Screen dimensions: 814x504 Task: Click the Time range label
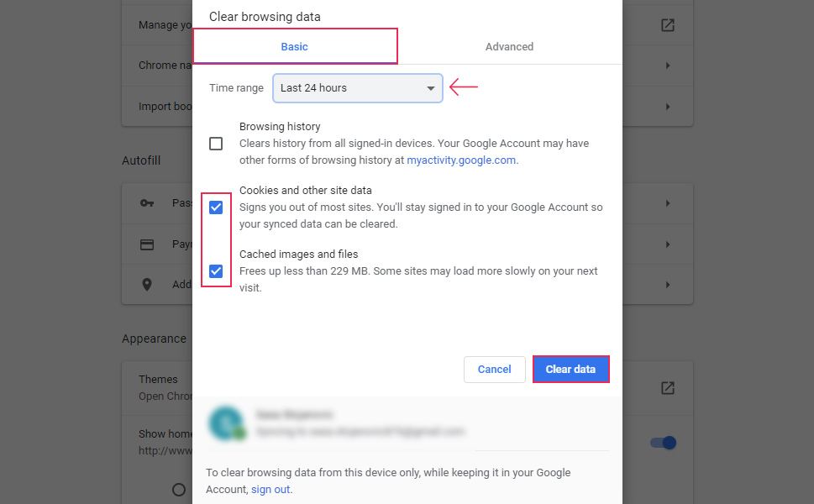coord(236,87)
